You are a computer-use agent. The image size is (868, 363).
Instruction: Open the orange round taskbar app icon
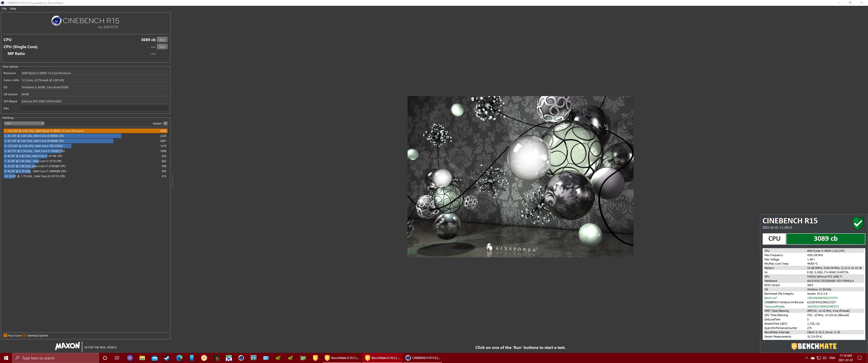pyautogui.click(x=204, y=358)
